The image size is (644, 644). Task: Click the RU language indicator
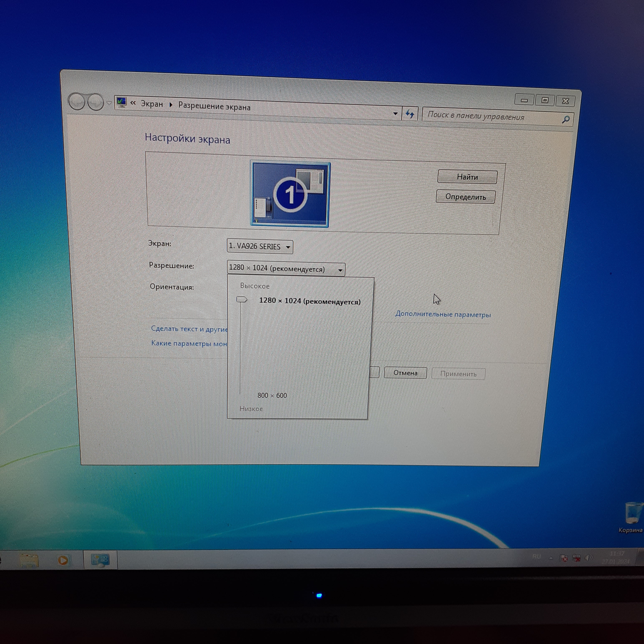tap(536, 557)
